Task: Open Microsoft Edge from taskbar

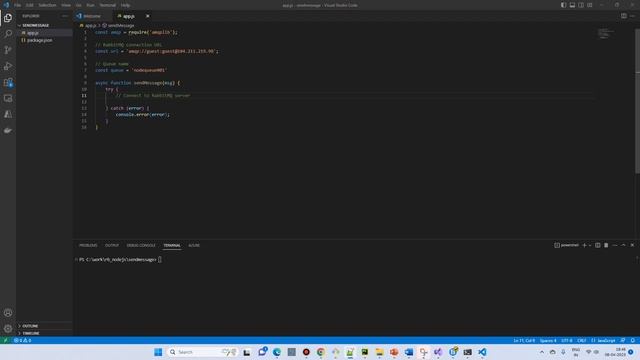Action: click(277, 352)
